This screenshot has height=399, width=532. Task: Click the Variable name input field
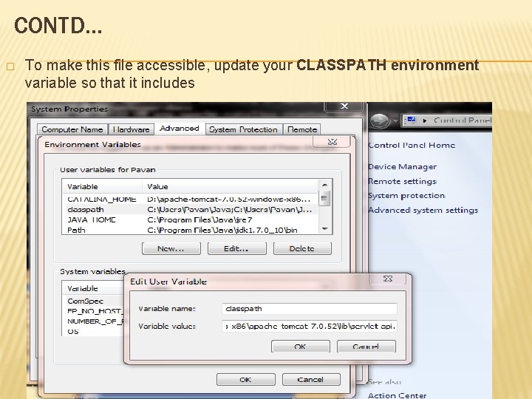309,309
